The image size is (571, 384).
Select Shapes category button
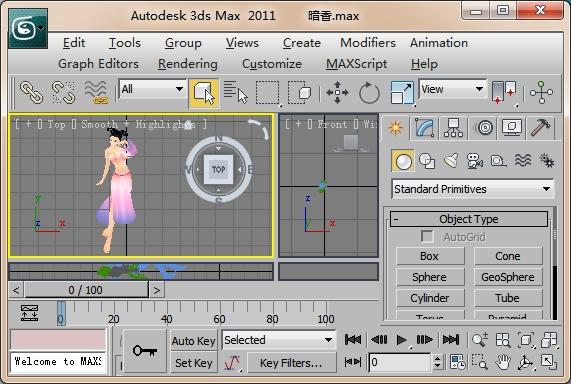[427, 161]
